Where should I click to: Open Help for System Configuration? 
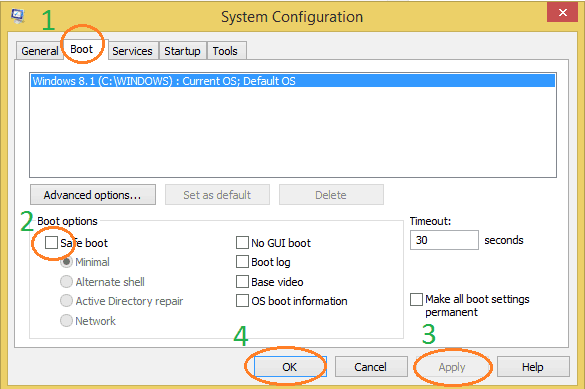[x=533, y=367]
